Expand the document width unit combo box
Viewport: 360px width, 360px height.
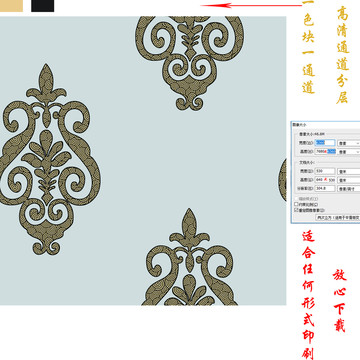coord(349,171)
